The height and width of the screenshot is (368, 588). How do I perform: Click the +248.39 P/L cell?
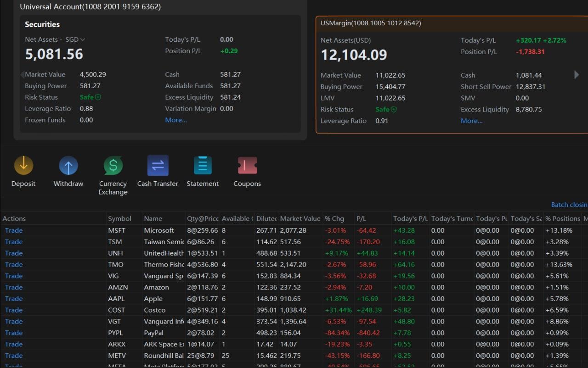369,310
